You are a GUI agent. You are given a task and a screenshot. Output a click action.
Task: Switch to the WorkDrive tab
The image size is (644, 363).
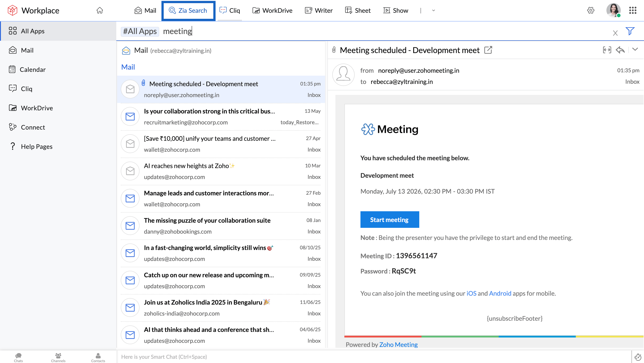[272, 11]
